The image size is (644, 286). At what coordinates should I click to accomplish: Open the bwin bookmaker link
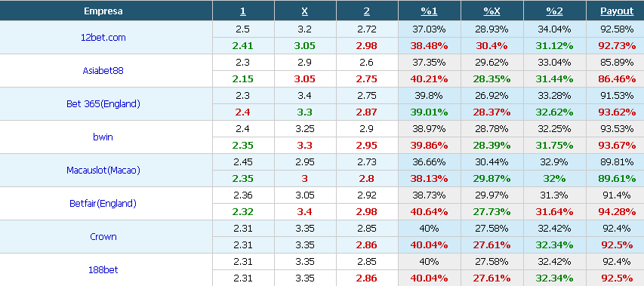pos(103,137)
